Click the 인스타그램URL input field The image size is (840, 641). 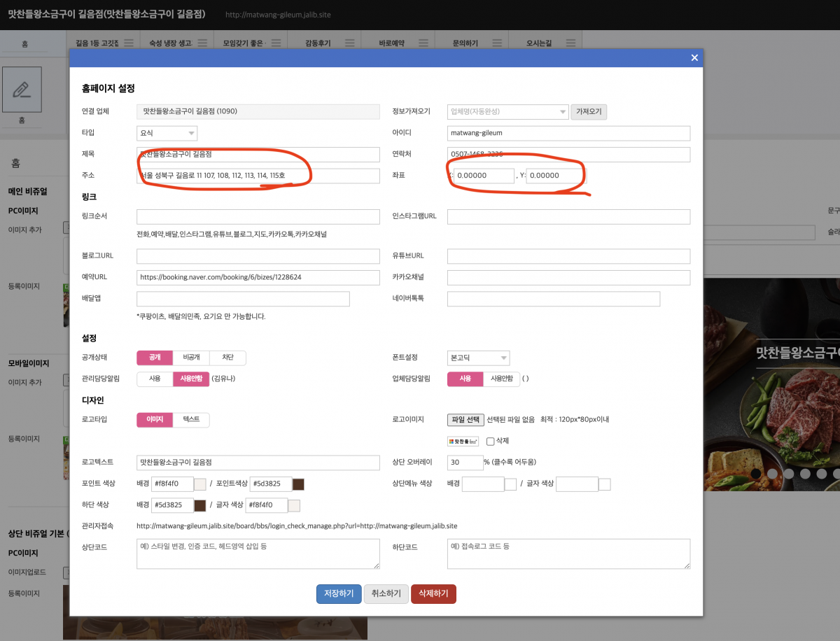pyautogui.click(x=568, y=217)
